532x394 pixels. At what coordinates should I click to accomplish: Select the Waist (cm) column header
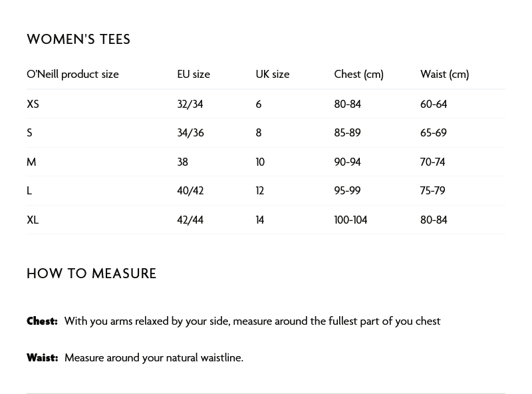tap(444, 75)
